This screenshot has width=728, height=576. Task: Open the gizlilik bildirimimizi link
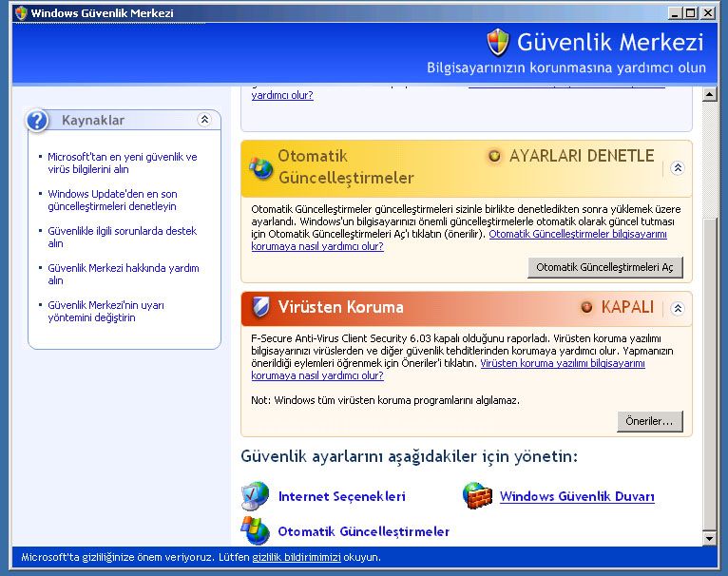(297, 557)
